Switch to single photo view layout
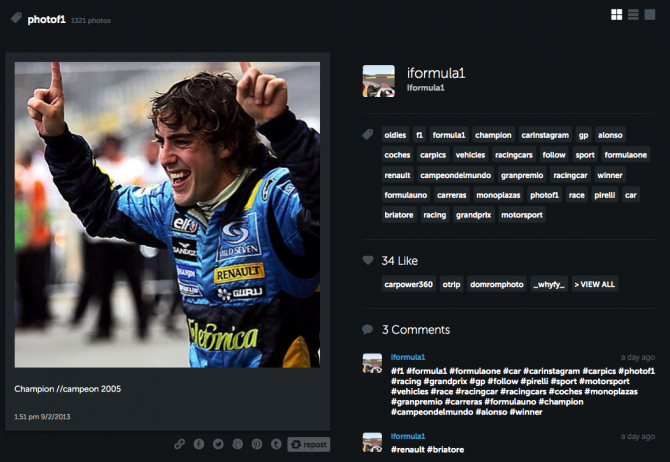Image resolution: width=670 pixels, height=462 pixels. 649,15
